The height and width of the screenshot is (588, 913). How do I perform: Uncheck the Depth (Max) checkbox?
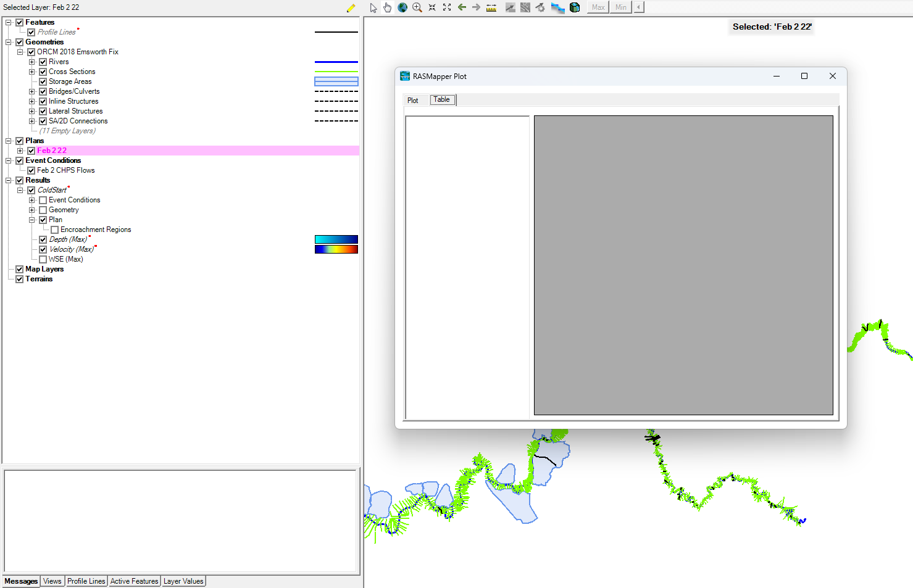point(43,239)
